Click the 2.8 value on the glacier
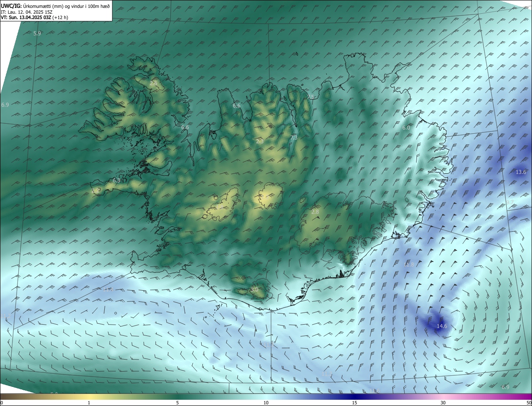The image size is (532, 406). click(315, 212)
